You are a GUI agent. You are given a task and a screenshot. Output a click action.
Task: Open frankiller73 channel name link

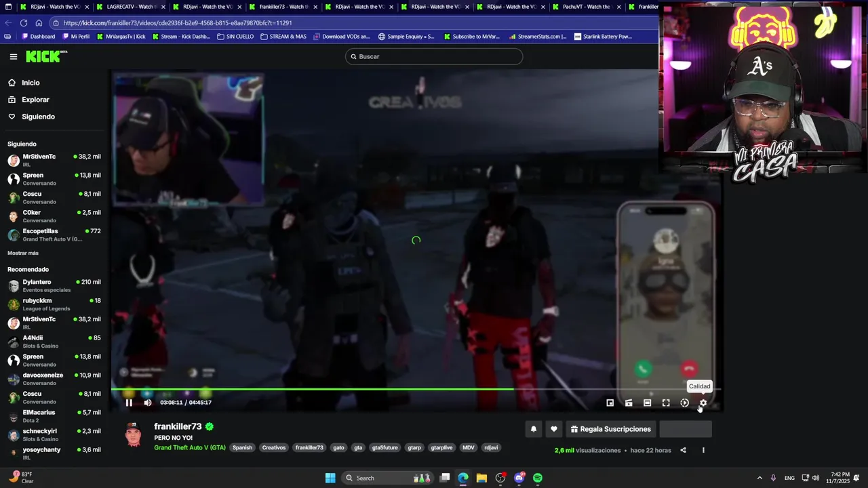click(x=178, y=426)
